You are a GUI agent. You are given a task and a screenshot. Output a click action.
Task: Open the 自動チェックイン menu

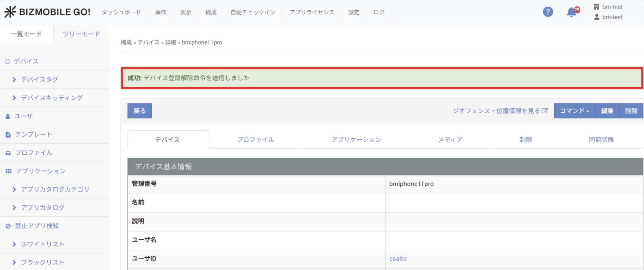pos(253,12)
